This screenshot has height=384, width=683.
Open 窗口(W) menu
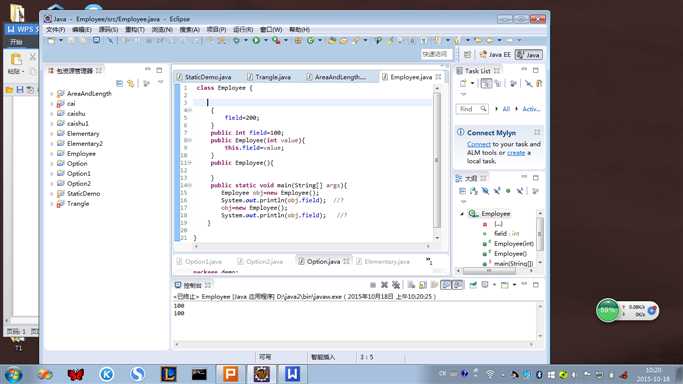click(271, 29)
